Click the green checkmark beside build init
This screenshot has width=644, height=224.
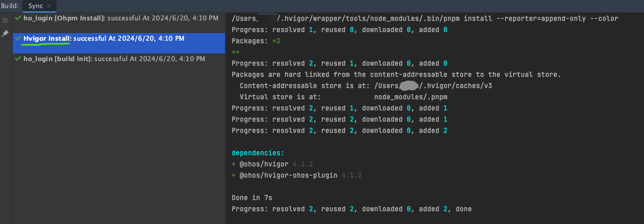(x=18, y=59)
